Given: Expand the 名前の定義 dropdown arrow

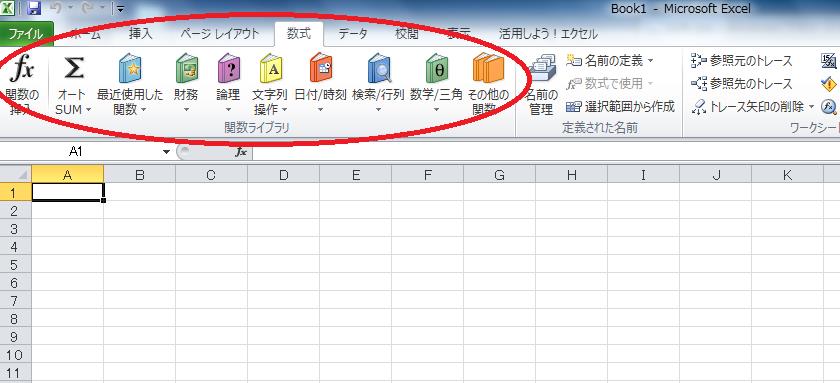Looking at the screenshot, I should click(650, 61).
